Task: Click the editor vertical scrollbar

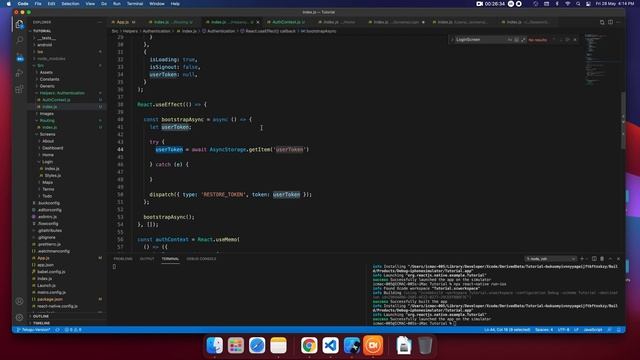Action: click(623, 120)
